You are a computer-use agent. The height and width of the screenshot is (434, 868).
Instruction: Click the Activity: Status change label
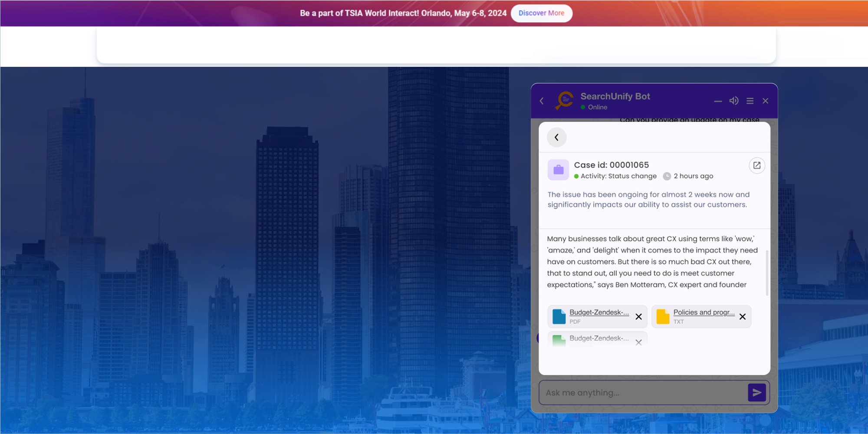pyautogui.click(x=618, y=176)
